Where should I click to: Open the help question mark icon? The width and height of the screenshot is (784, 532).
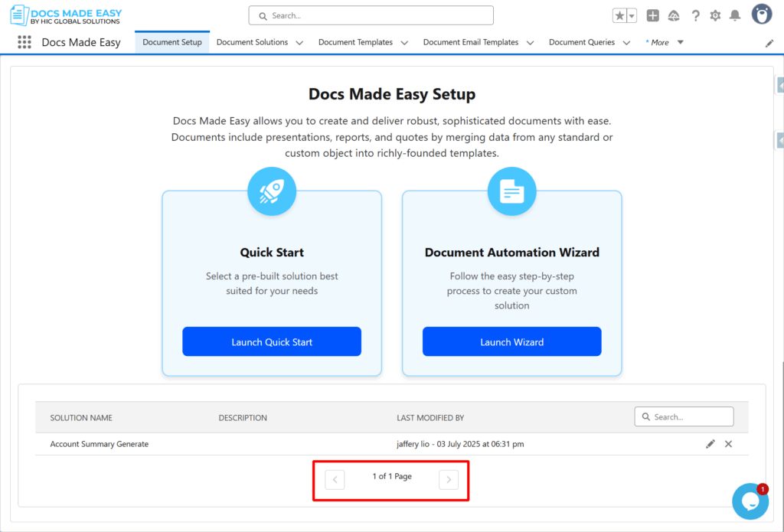point(695,15)
